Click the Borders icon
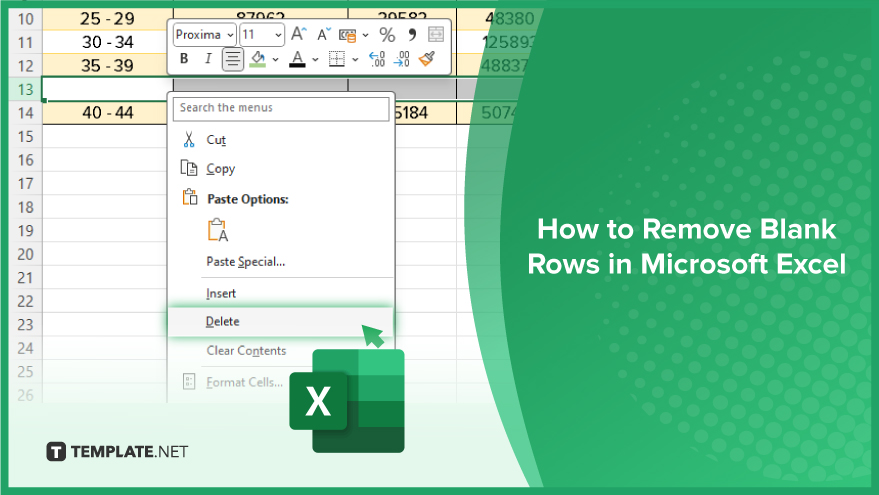This screenshot has height=495, width=879. pyautogui.click(x=336, y=59)
